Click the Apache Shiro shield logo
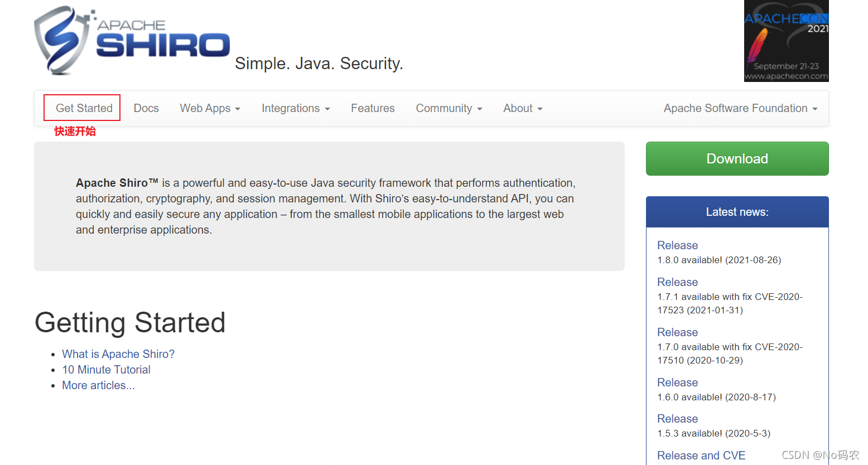 point(132,40)
